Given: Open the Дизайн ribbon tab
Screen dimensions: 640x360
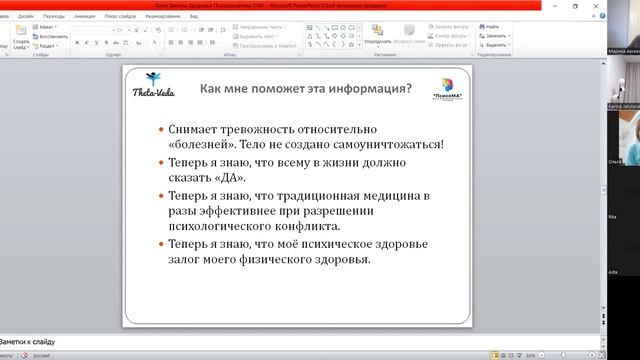Looking at the screenshot, I should point(26,16).
